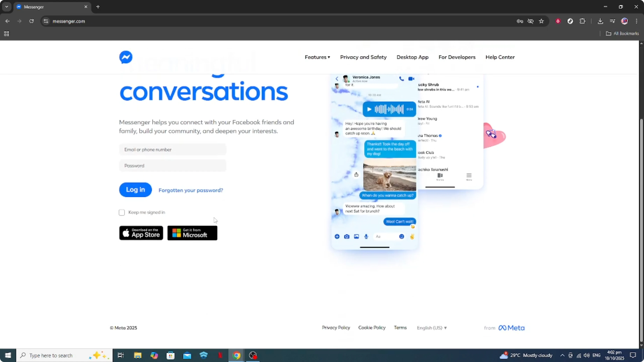Click the Messenger logo
644x362 pixels.
coord(126,57)
